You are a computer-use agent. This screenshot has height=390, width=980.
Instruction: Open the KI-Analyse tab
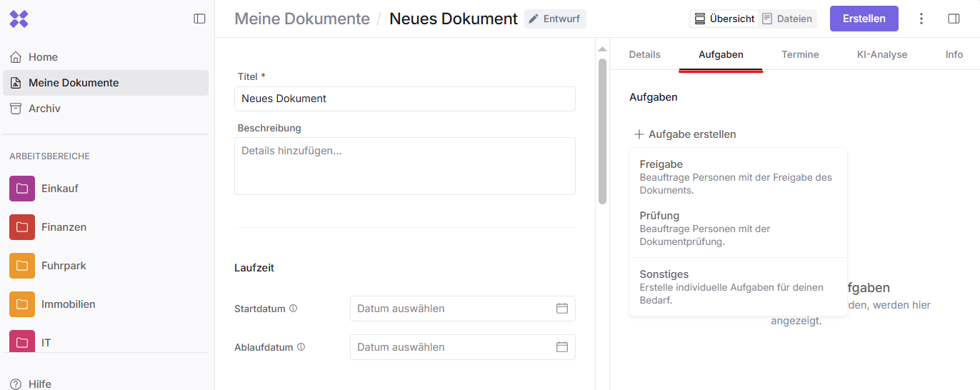tap(881, 54)
